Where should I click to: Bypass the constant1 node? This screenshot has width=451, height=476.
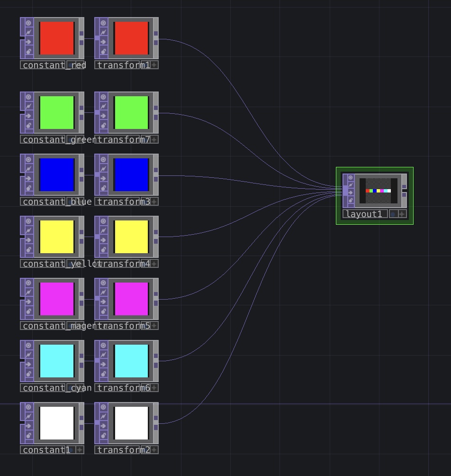pyautogui.click(x=28, y=426)
